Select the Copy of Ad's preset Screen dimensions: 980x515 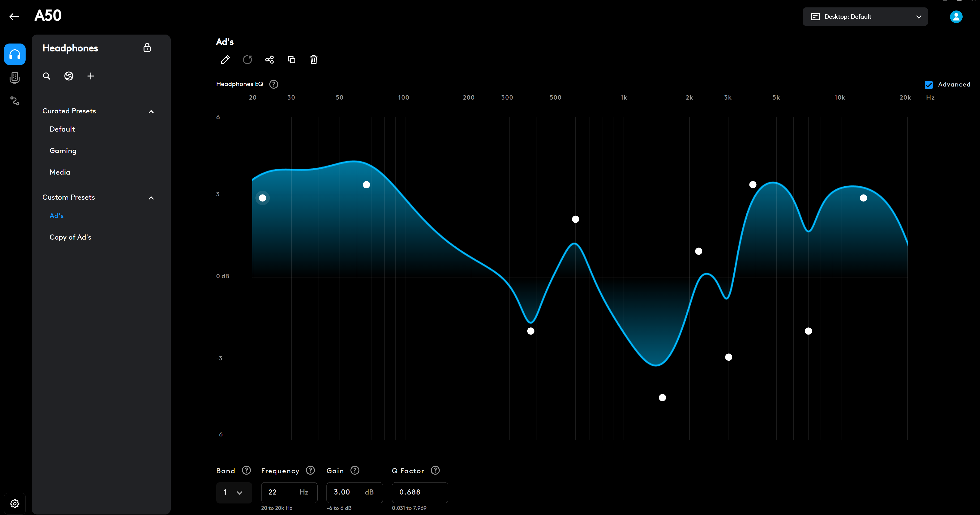pyautogui.click(x=70, y=237)
